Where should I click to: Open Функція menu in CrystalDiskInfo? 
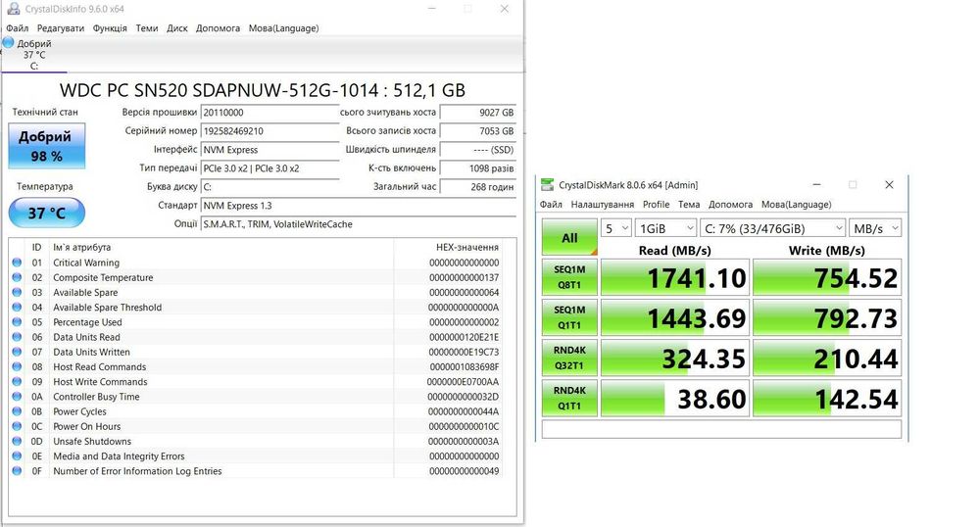click(110, 28)
